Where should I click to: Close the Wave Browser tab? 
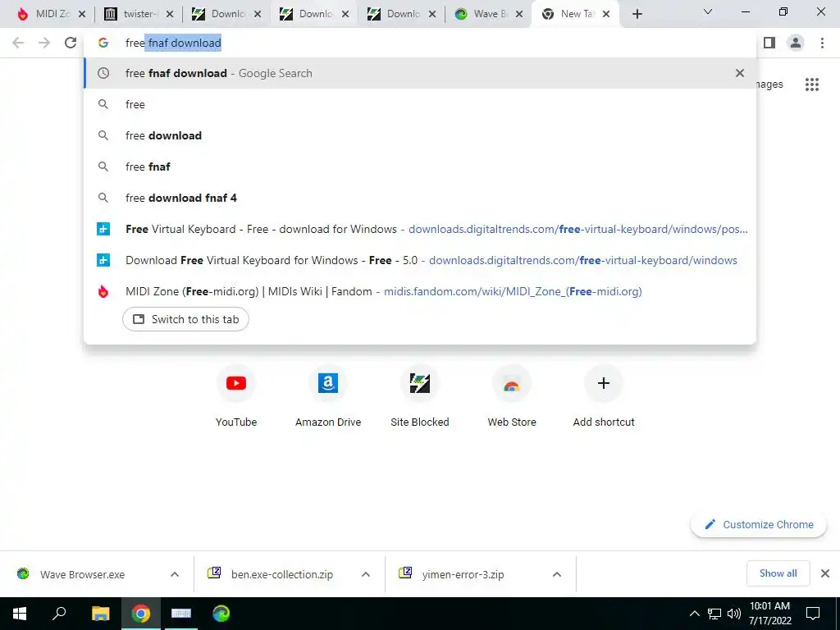pos(518,15)
